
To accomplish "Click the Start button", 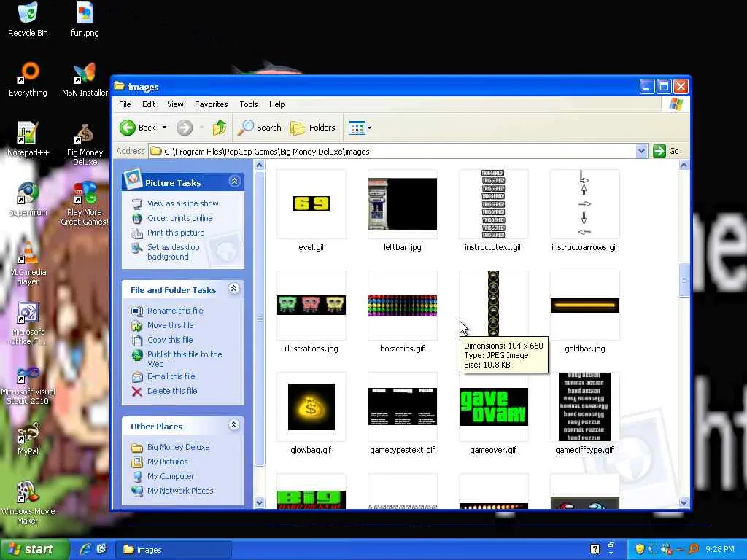I will [x=34, y=549].
